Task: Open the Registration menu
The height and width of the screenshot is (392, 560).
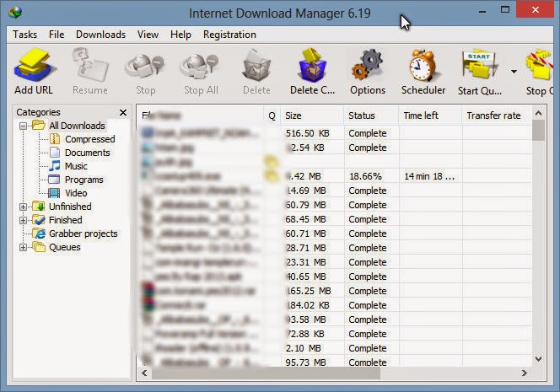Action: click(x=229, y=35)
